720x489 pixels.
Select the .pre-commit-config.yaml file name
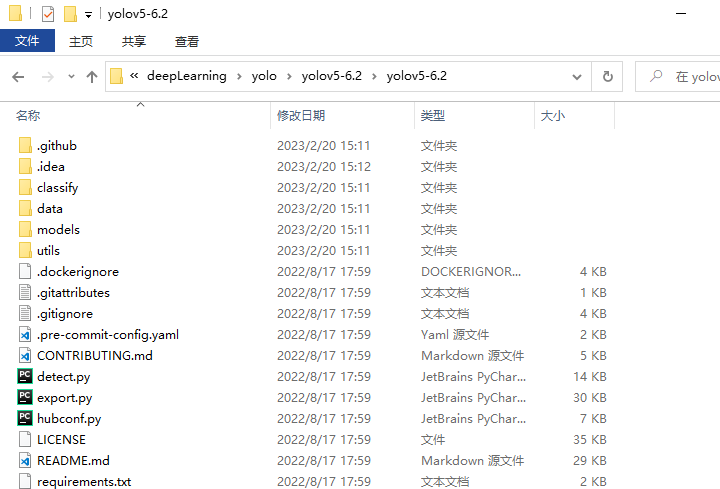click(x=108, y=335)
